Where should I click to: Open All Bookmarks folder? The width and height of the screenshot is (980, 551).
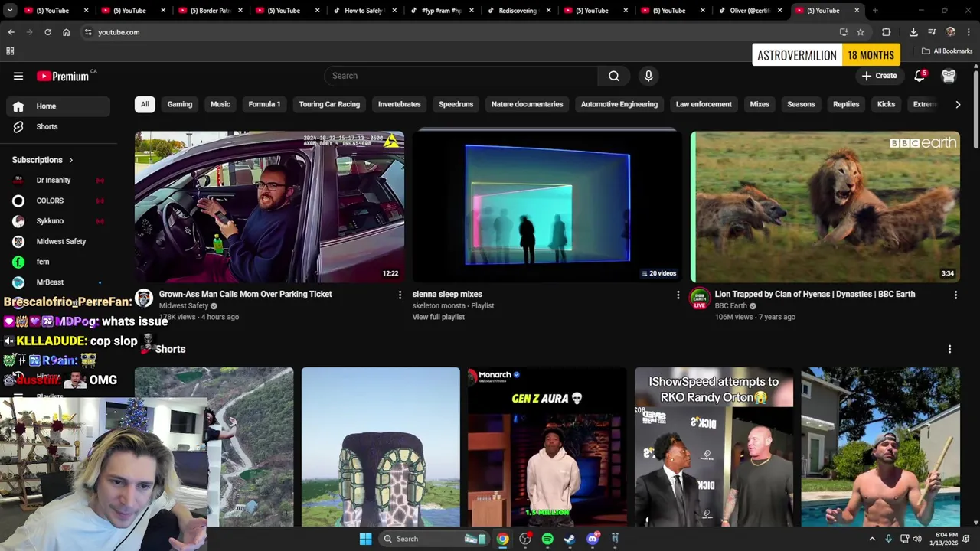947,51
